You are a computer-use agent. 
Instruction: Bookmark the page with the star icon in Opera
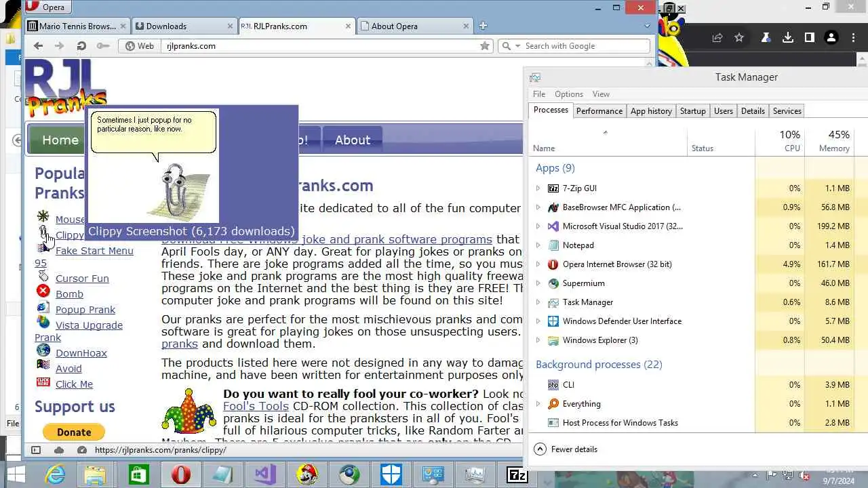tap(485, 46)
